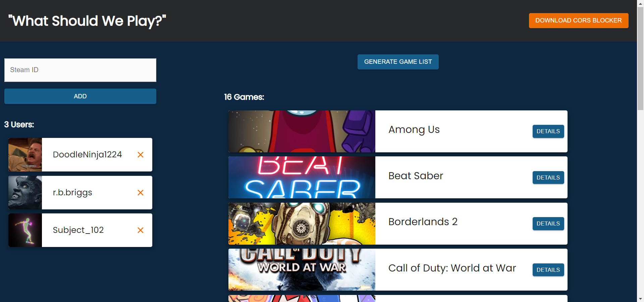Screen dimensions: 644x302
Task: Click DoodleNinja1224's avatar picture
Action: pyautogui.click(x=25, y=155)
